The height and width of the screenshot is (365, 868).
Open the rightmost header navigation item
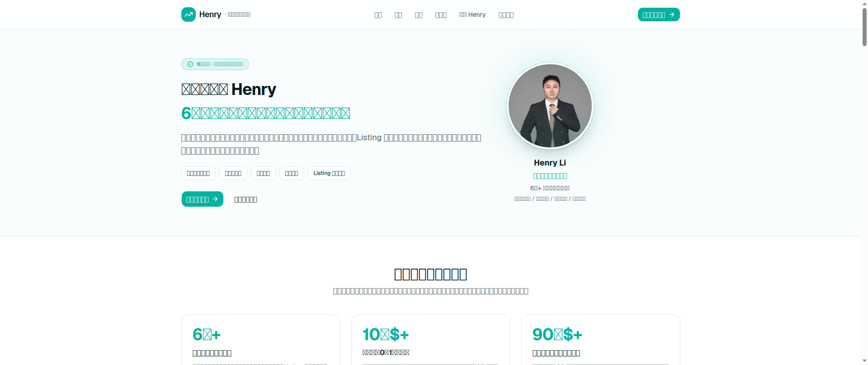point(506,15)
